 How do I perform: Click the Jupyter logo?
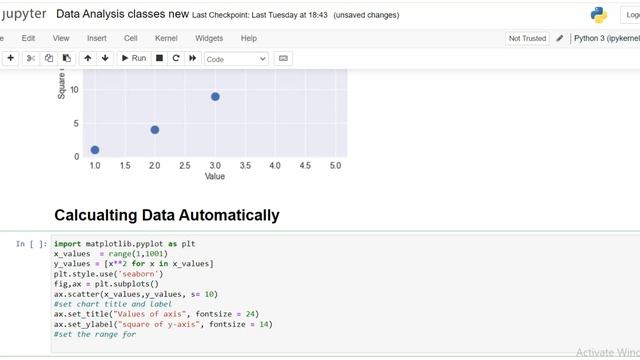point(23,14)
